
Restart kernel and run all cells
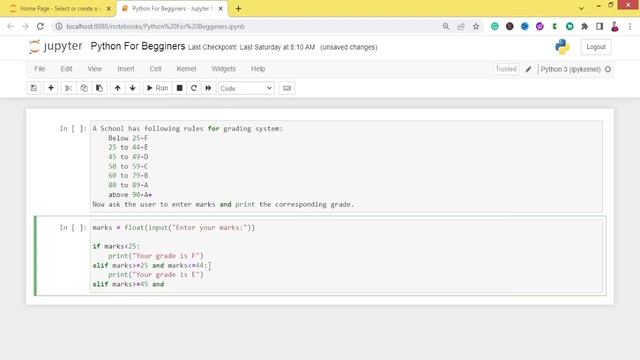(x=208, y=88)
